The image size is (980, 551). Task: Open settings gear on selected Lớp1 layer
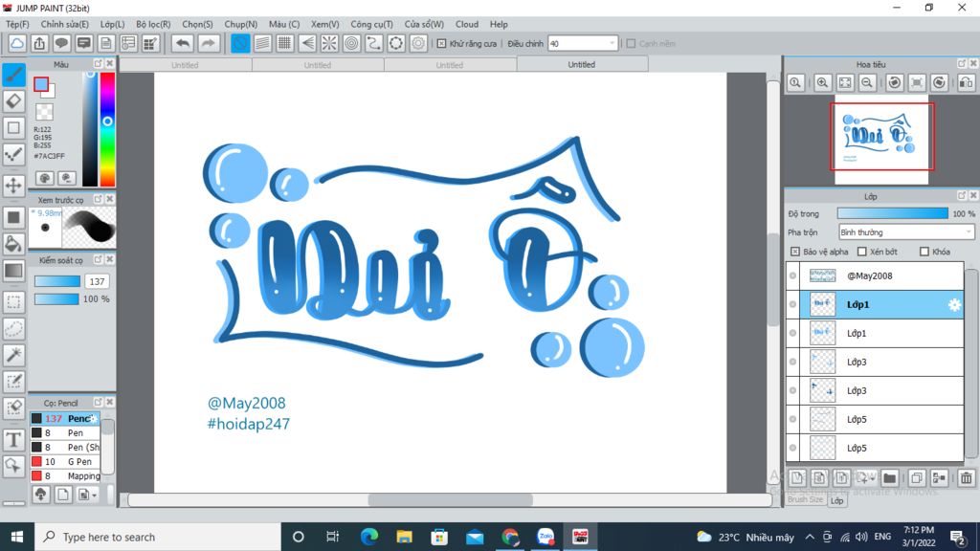[x=954, y=305]
